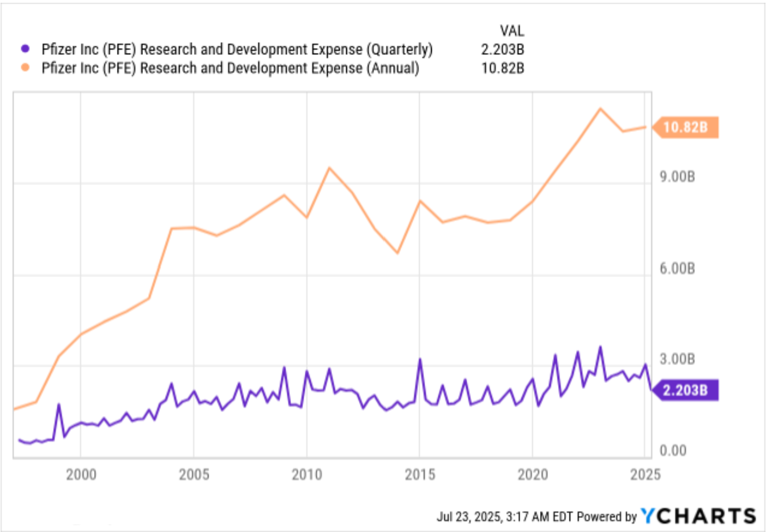Click the 2005 x-axis label

tap(194, 475)
